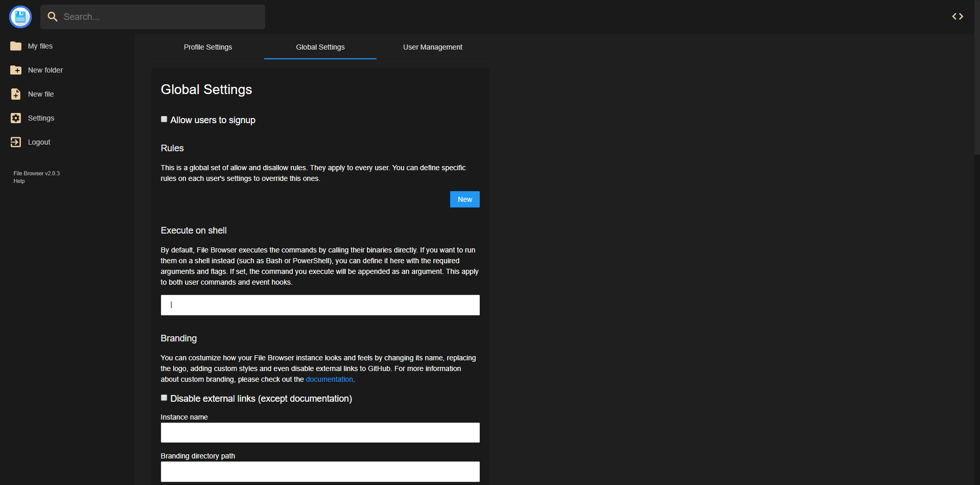Open the Help link in sidebar
The image size is (980, 485).
tap(19, 181)
